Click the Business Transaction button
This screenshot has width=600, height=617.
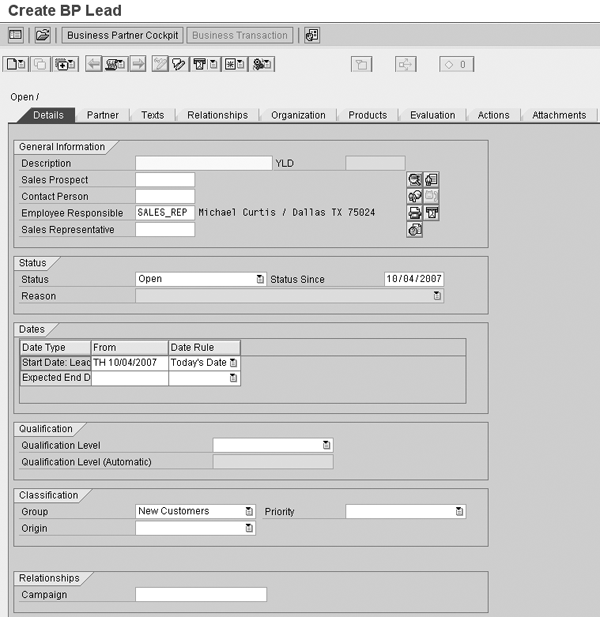point(240,35)
